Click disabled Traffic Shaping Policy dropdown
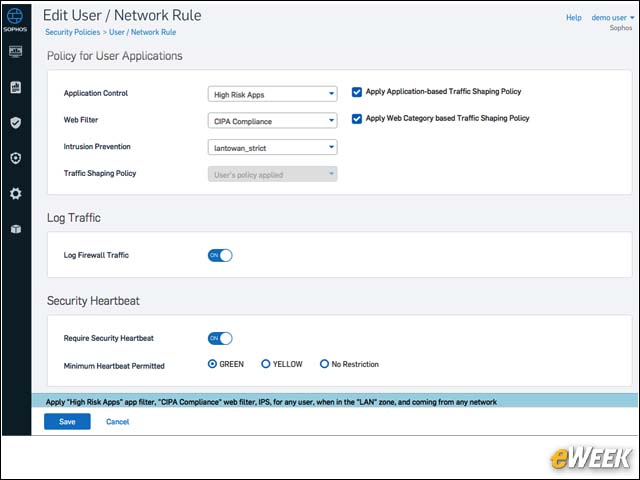Viewport: 640px width, 480px height. pyautogui.click(x=272, y=174)
